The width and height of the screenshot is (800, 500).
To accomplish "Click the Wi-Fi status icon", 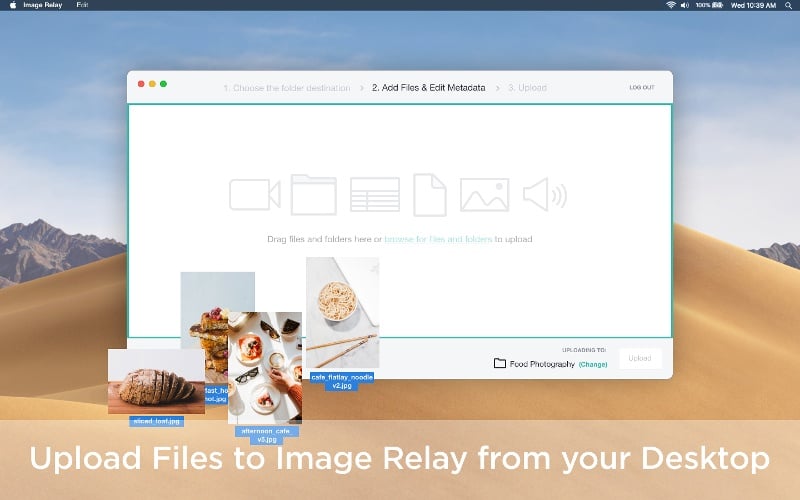I will 671,5.
